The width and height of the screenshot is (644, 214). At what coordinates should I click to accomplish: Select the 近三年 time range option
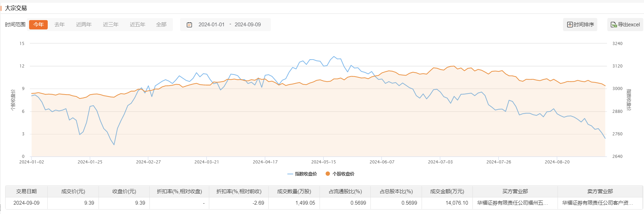click(x=111, y=25)
